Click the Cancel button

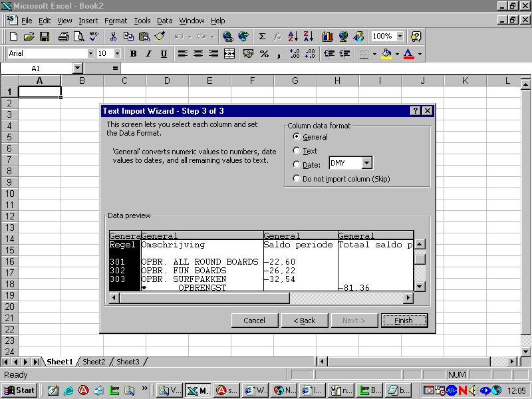[254, 321]
